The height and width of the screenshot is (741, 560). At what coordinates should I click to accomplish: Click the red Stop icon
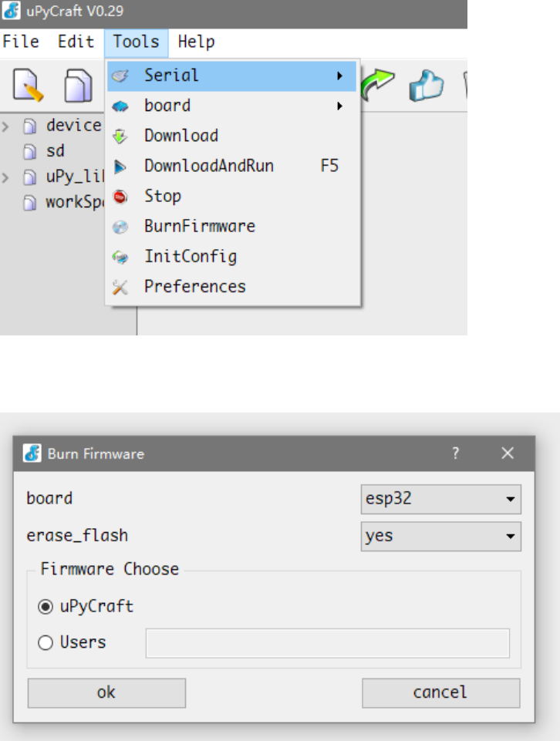click(x=120, y=197)
